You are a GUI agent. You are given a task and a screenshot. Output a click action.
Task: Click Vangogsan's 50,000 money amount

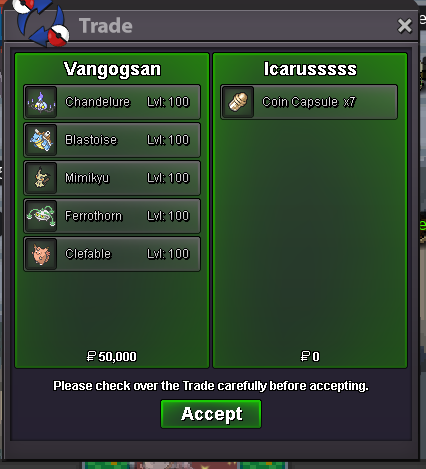click(x=112, y=356)
